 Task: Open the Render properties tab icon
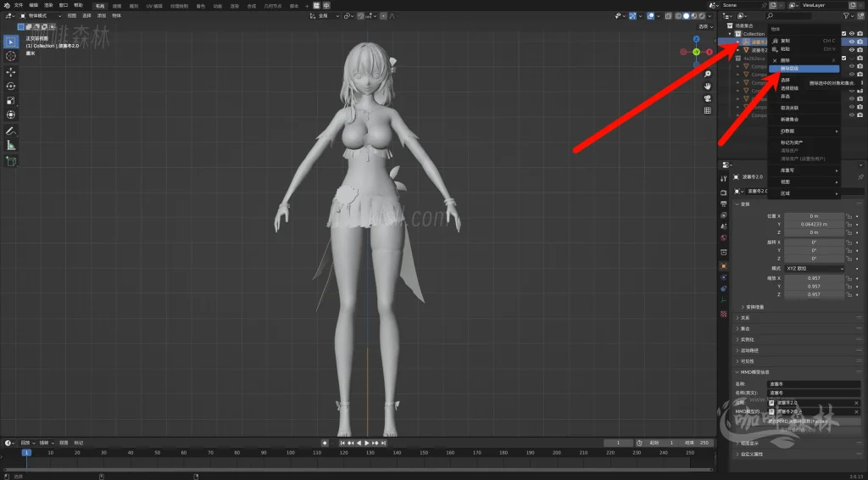pos(724,193)
